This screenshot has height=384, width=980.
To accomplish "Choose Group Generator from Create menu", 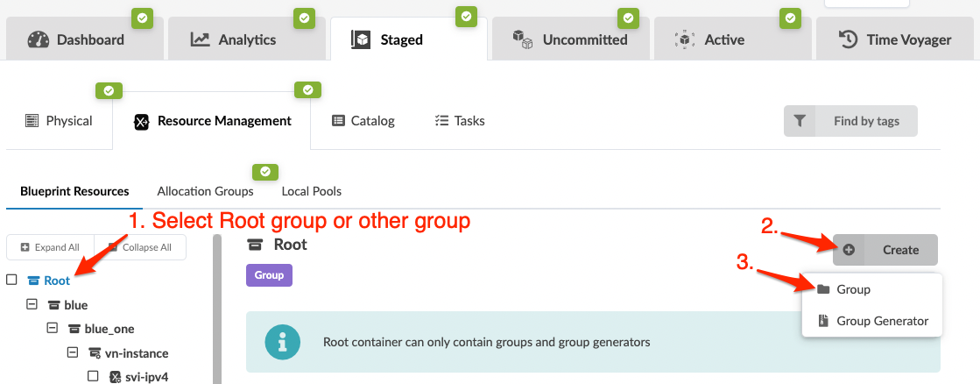I will coord(882,321).
